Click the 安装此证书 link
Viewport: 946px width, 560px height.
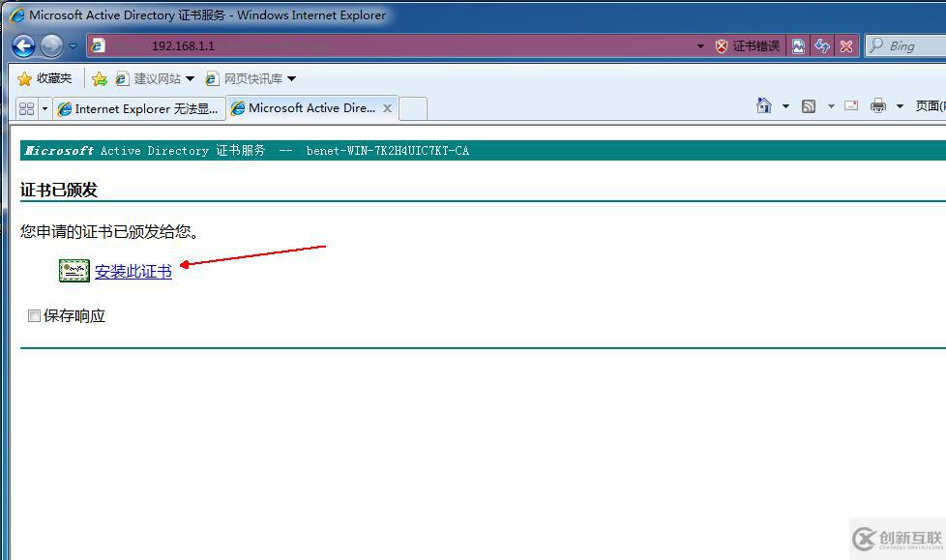133,272
